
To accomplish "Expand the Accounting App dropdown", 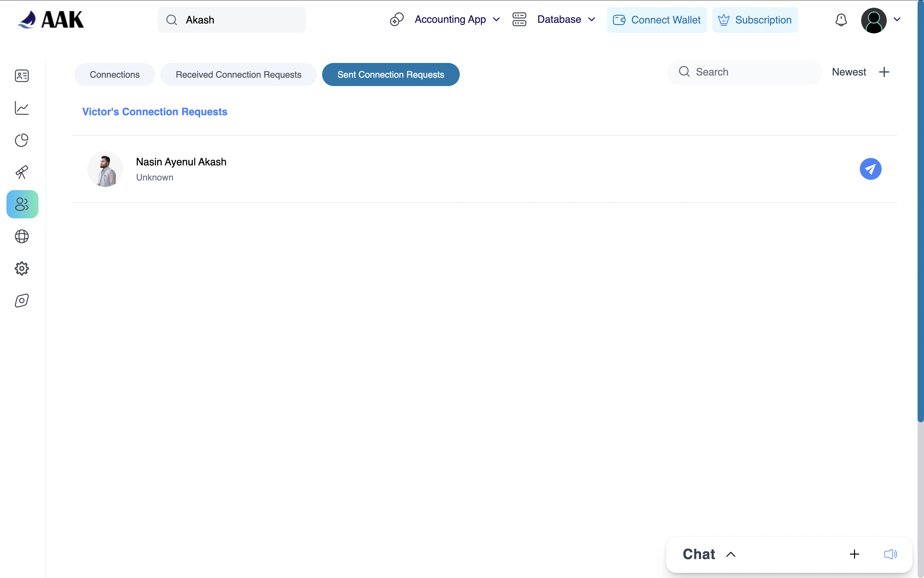I will click(496, 20).
